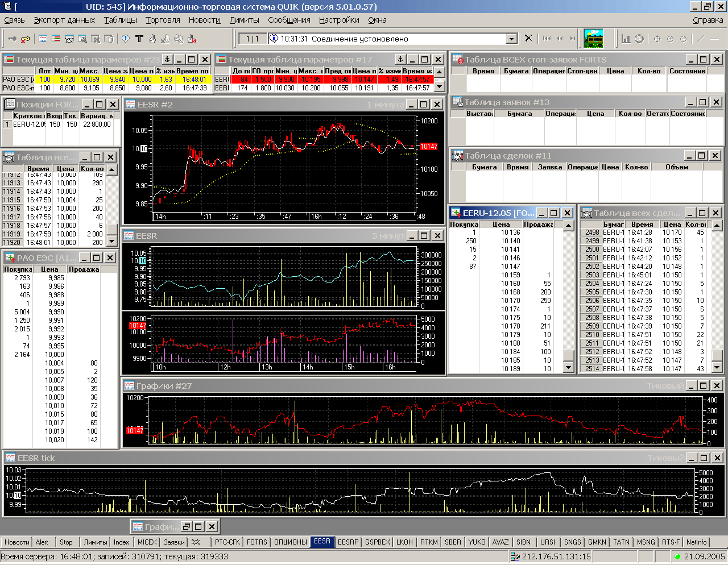Switch to the NetInfo tab
The width and height of the screenshot is (728, 565).
696,542
